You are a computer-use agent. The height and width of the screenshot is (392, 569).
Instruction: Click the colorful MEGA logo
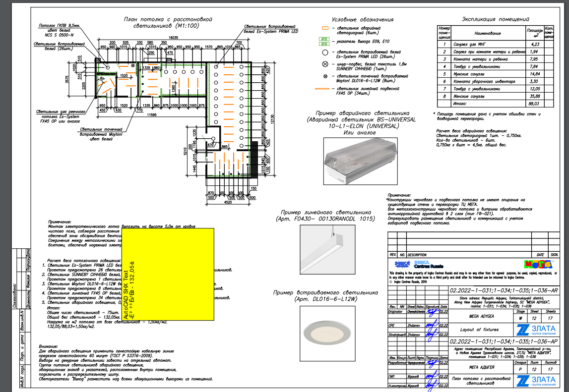[x=538, y=264]
